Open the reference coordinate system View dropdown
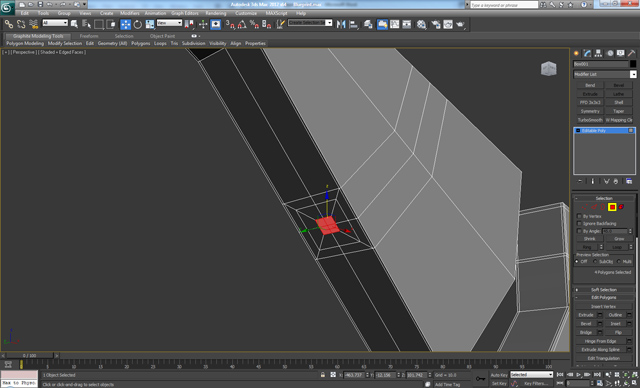The height and width of the screenshot is (388, 640). click(x=169, y=23)
